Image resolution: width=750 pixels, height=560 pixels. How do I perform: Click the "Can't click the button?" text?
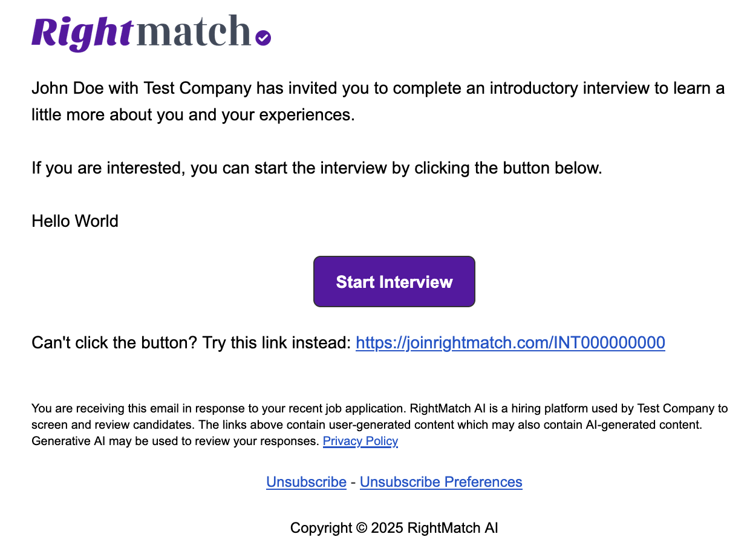114,343
